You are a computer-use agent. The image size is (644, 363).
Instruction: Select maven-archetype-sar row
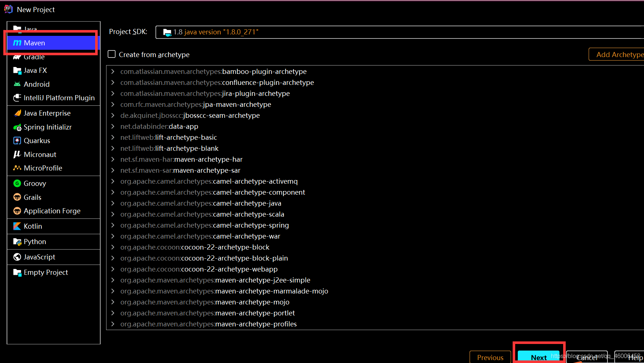[375, 170]
